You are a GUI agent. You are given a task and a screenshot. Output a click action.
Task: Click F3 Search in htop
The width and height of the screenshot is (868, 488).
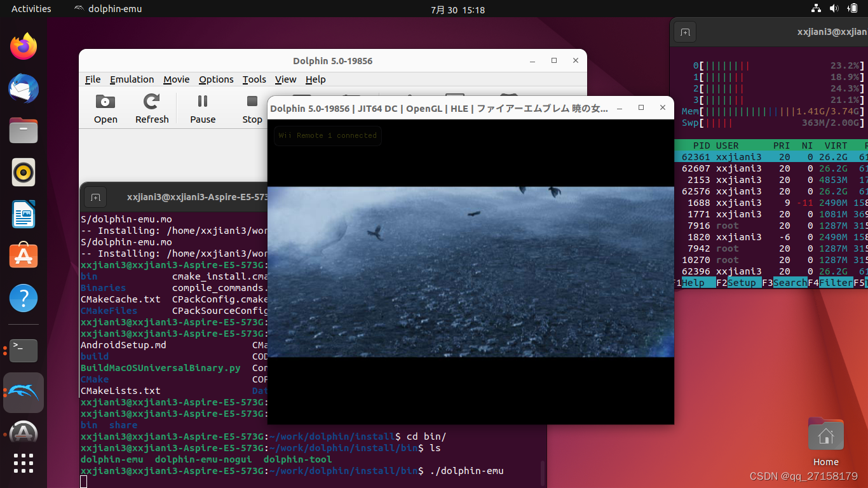pos(784,283)
